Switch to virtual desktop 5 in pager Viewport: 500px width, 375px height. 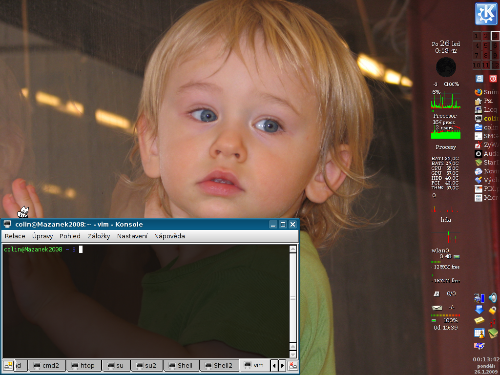pos(486,46)
